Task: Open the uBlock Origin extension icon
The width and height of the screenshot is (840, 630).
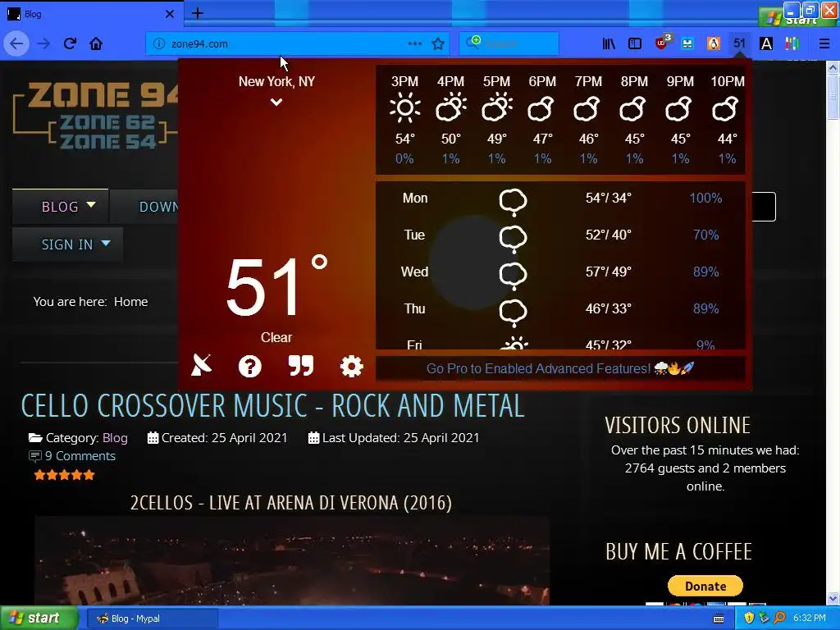Action: pos(663,43)
